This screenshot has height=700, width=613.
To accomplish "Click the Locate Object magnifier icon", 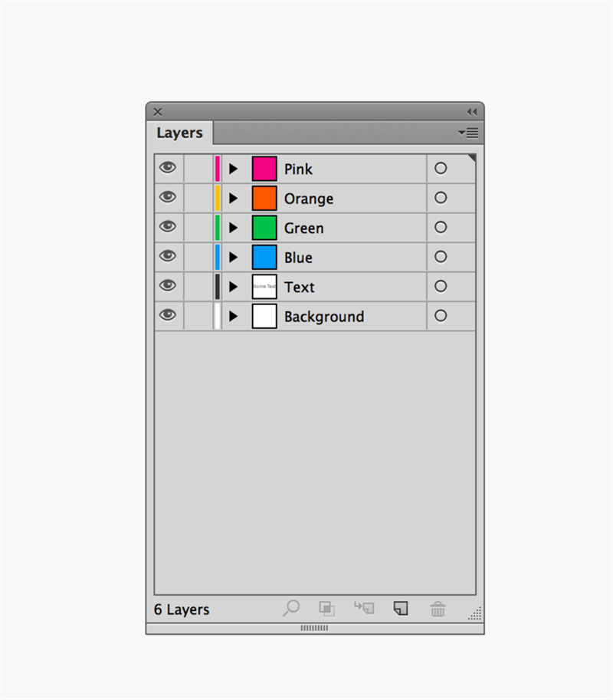I will click(x=291, y=608).
